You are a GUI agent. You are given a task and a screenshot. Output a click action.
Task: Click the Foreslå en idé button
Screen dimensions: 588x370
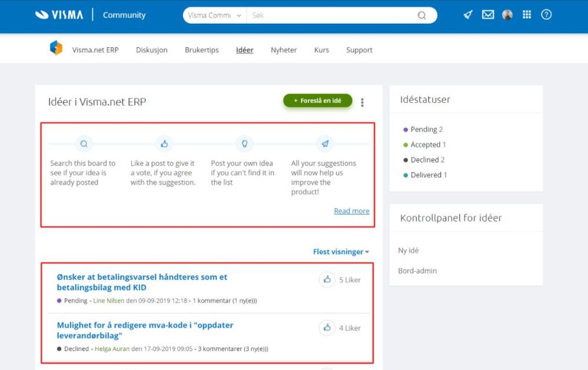(317, 101)
